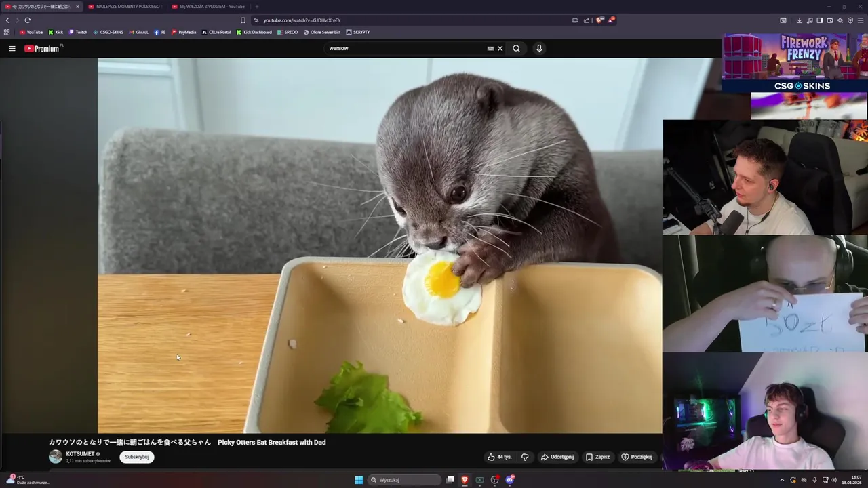Open the Brave VPN shield icon
Viewport: 868px width, 488px height.
click(850, 20)
